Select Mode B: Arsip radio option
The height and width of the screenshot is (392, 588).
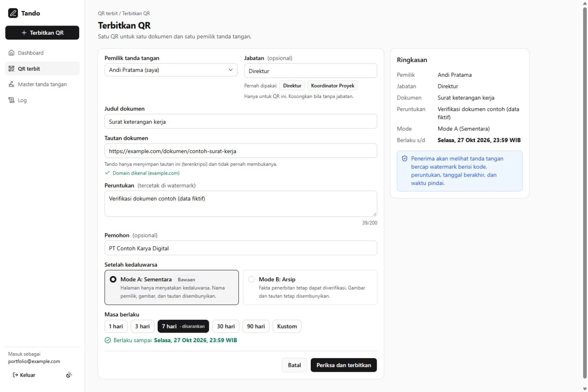click(310, 287)
